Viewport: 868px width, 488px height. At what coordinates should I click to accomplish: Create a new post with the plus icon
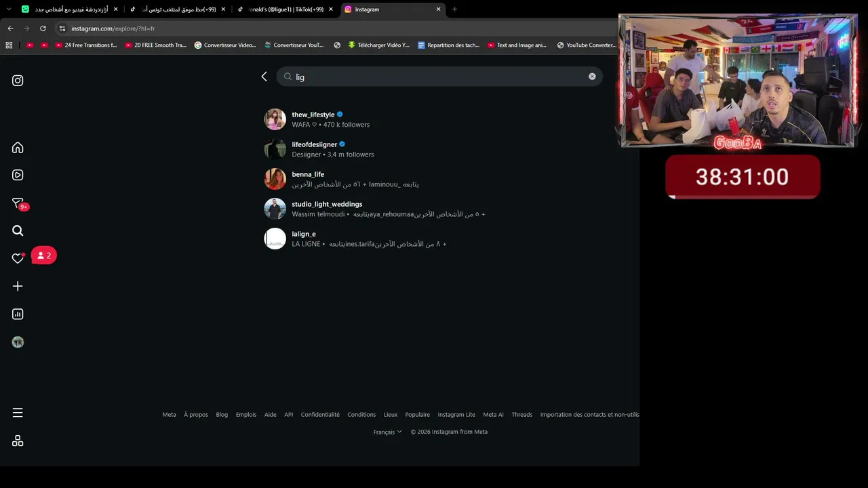pyautogui.click(x=18, y=286)
